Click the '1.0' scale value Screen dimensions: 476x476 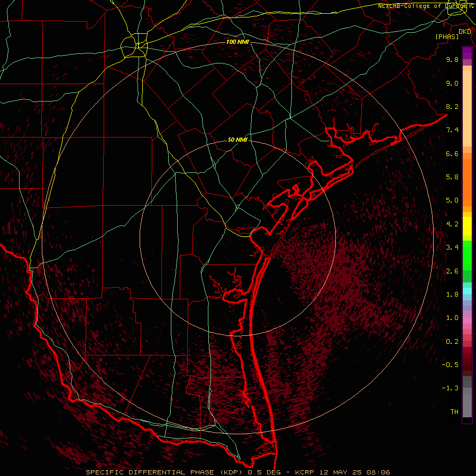click(452, 318)
